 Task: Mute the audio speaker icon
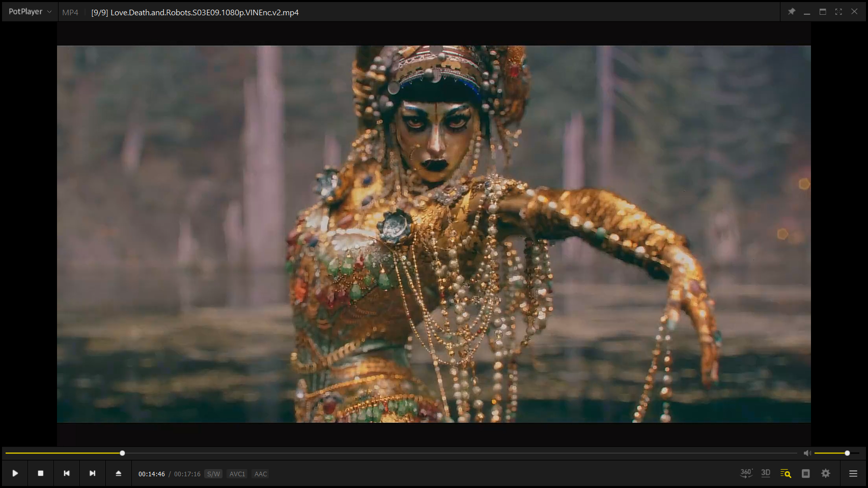coord(807,453)
